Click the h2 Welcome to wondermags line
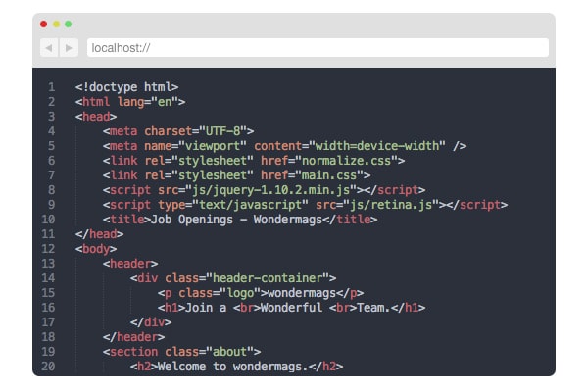The height and width of the screenshot is (392, 588). (x=236, y=367)
